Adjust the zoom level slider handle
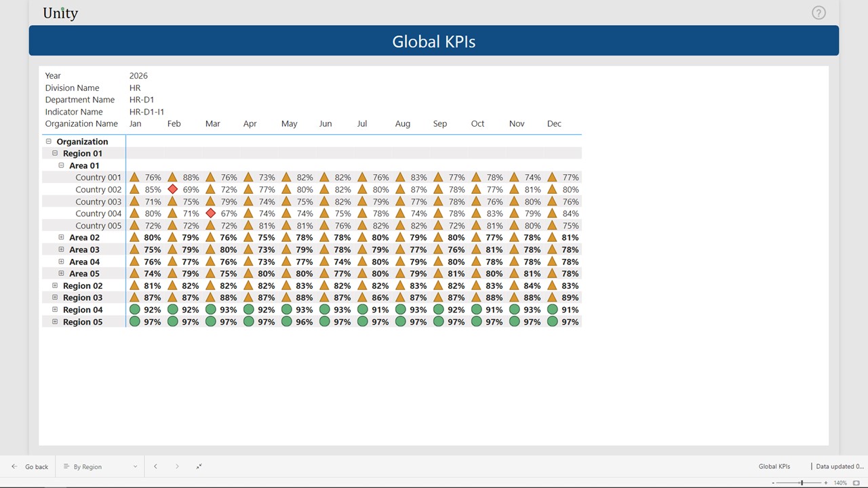The width and height of the screenshot is (868, 488). click(x=802, y=483)
